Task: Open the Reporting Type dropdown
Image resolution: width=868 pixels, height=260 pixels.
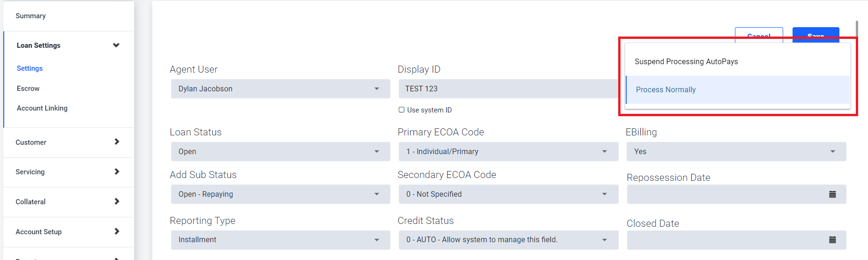Action: [280, 239]
